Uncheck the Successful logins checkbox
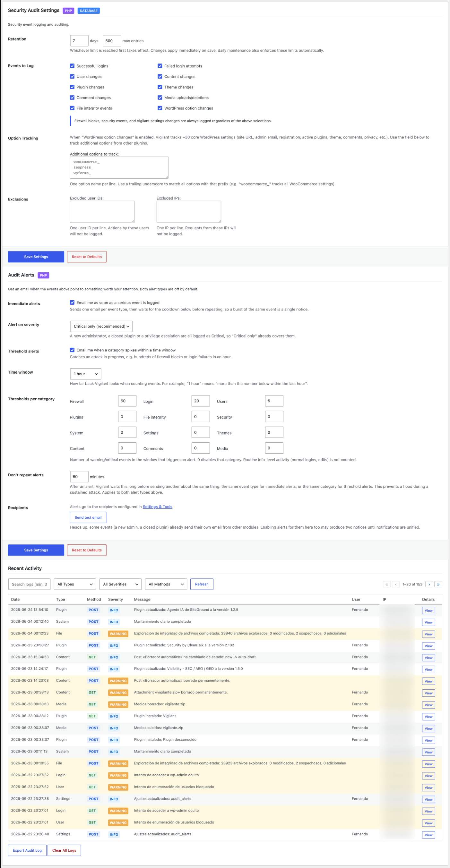Image resolution: width=450 pixels, height=868 pixels. [72, 66]
